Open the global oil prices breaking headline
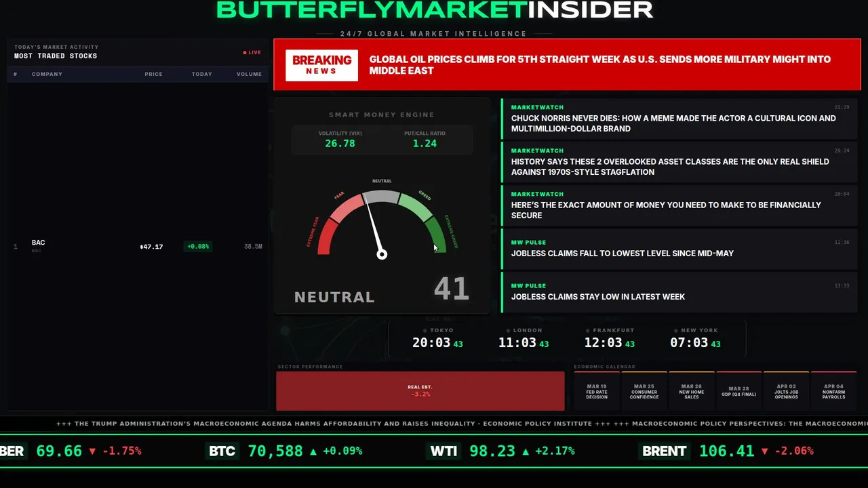The width and height of the screenshot is (868, 488). [600, 65]
